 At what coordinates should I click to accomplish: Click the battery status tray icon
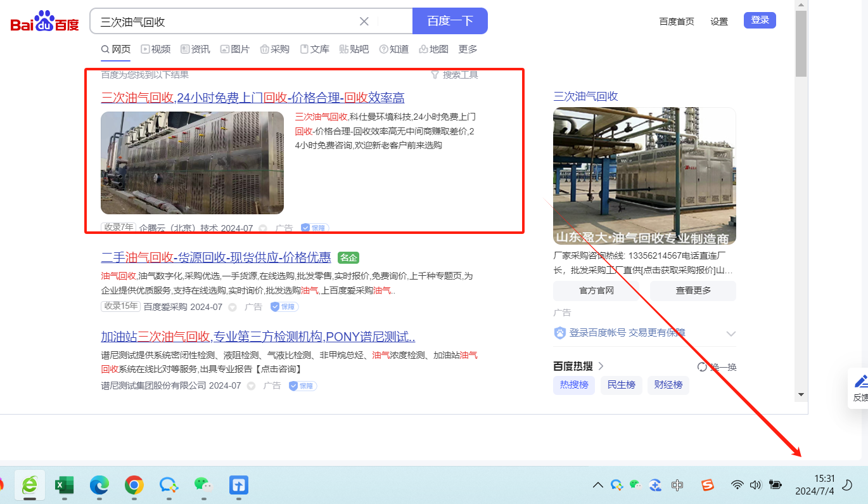[775, 486]
